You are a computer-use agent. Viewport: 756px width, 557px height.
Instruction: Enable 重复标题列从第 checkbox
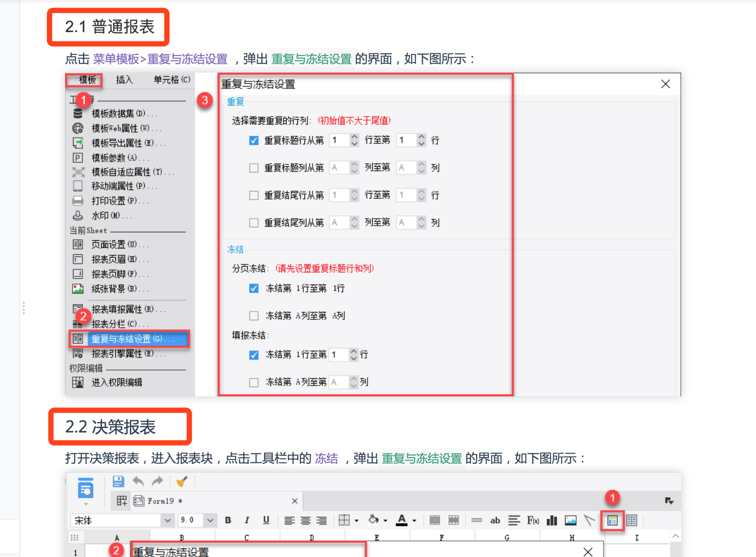pyautogui.click(x=254, y=168)
